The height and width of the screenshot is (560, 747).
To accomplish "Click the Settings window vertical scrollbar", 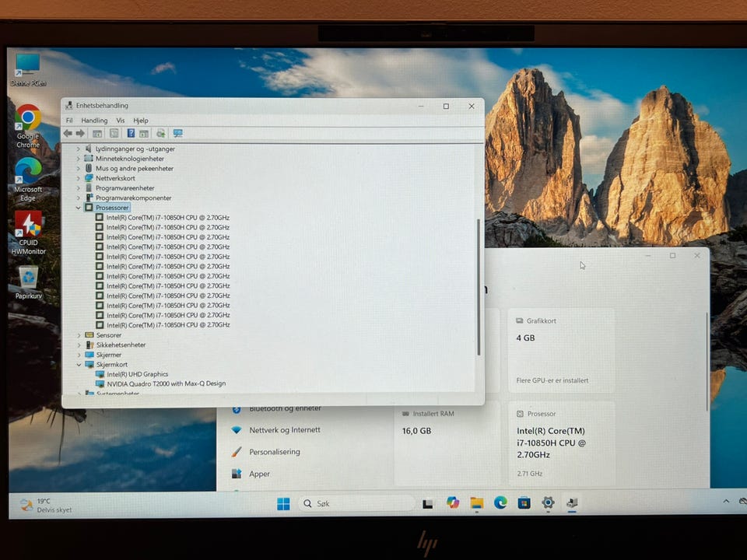I will [707, 361].
